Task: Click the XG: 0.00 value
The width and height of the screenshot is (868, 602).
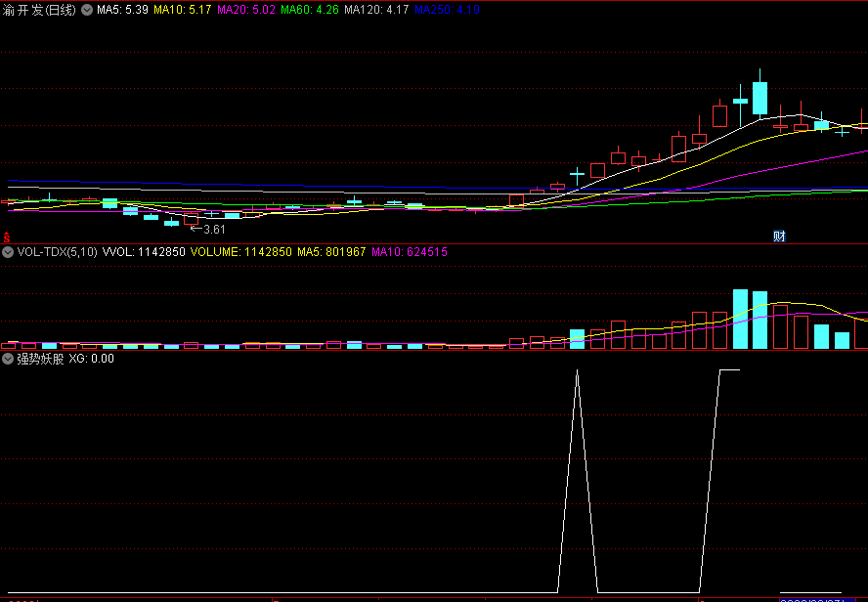Action: pyautogui.click(x=91, y=359)
